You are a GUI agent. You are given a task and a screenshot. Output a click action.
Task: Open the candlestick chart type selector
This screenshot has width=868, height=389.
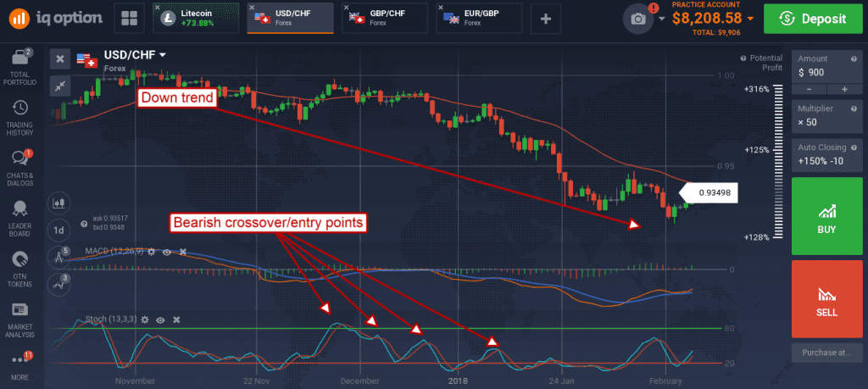click(58, 203)
